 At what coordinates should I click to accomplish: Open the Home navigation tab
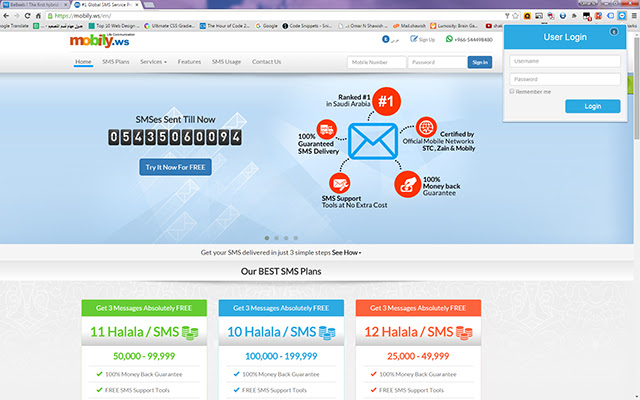pyautogui.click(x=83, y=62)
